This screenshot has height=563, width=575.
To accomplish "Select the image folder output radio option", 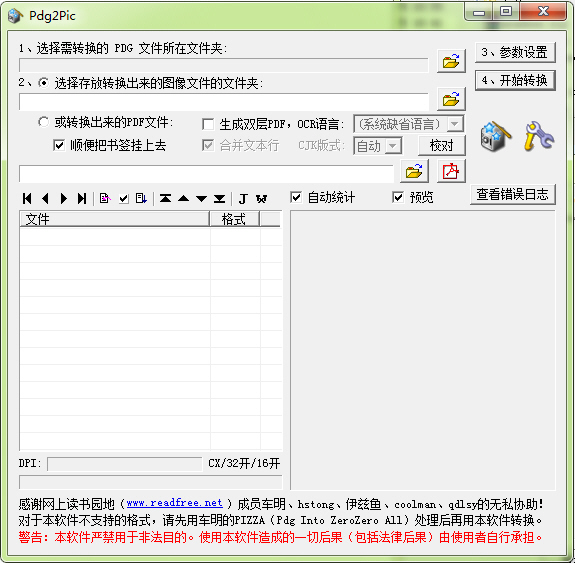I will click(x=44, y=83).
